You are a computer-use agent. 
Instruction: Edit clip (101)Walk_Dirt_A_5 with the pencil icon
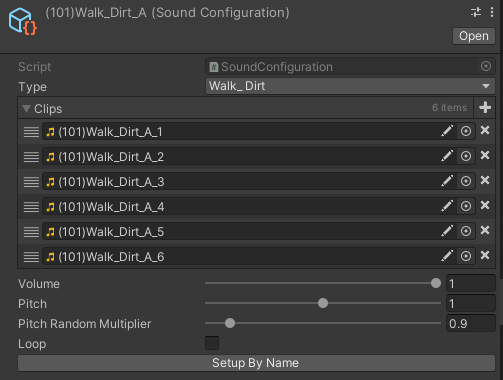click(447, 231)
